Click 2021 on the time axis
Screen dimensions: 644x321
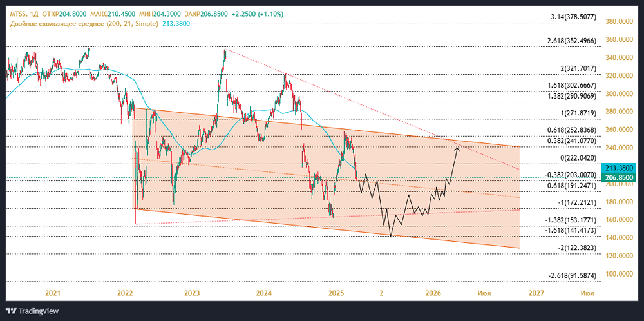pyautogui.click(x=53, y=293)
